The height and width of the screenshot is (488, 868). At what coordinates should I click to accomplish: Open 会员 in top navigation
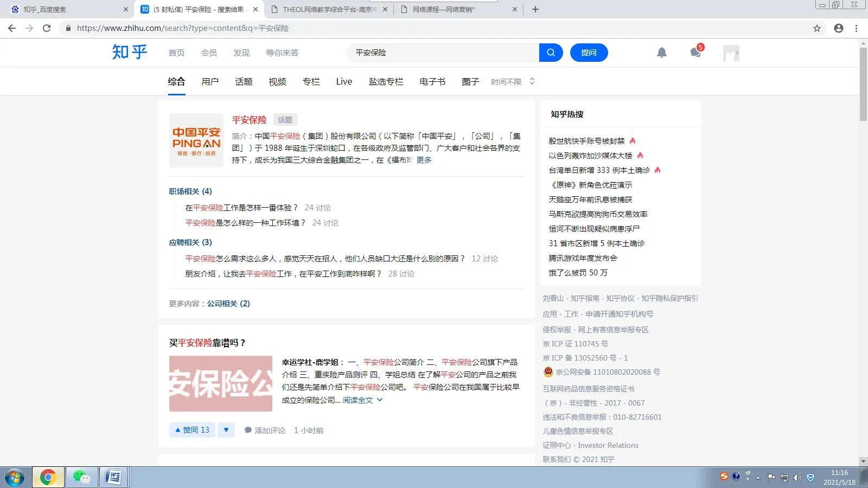[209, 53]
